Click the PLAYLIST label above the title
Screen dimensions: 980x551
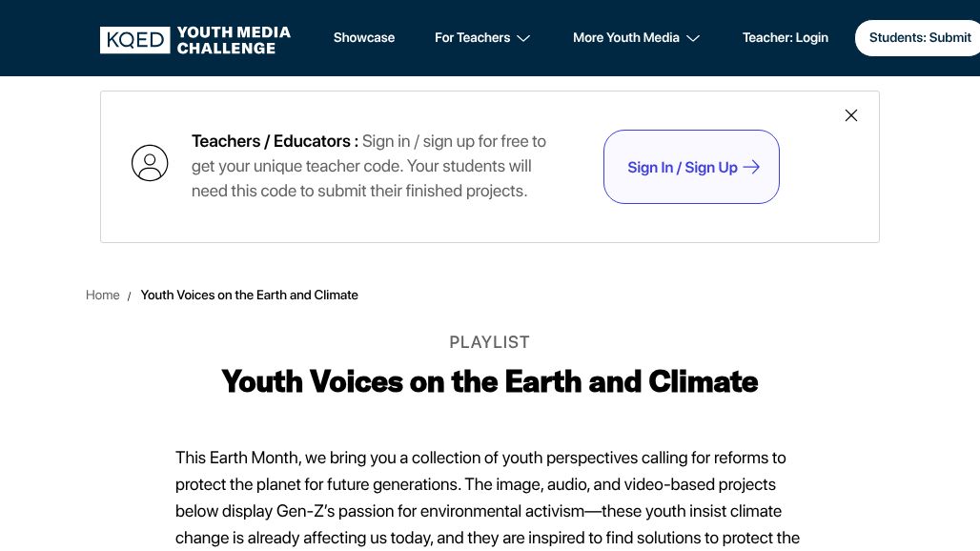(489, 342)
